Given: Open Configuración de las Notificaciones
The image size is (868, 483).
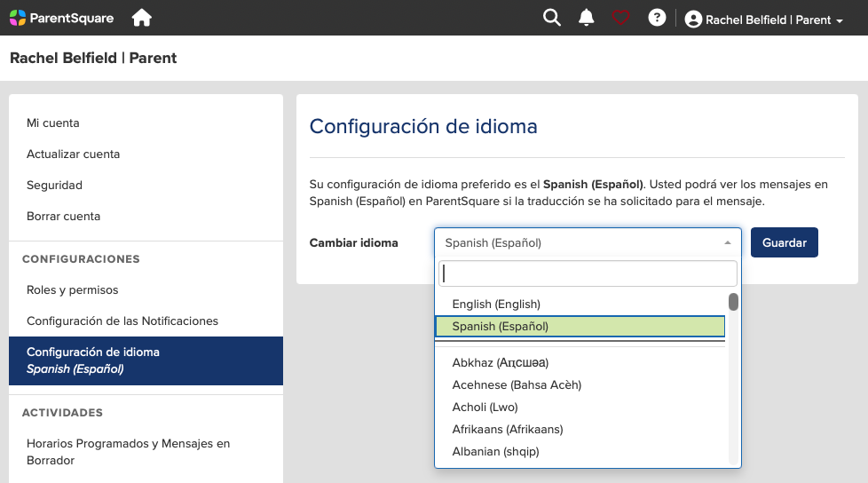Looking at the screenshot, I should pyautogui.click(x=122, y=321).
